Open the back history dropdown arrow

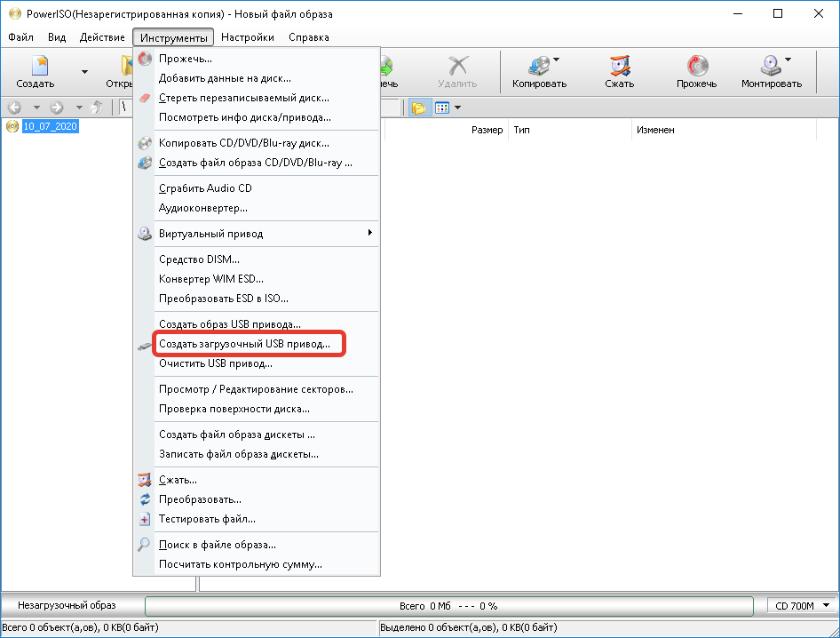tap(36, 108)
